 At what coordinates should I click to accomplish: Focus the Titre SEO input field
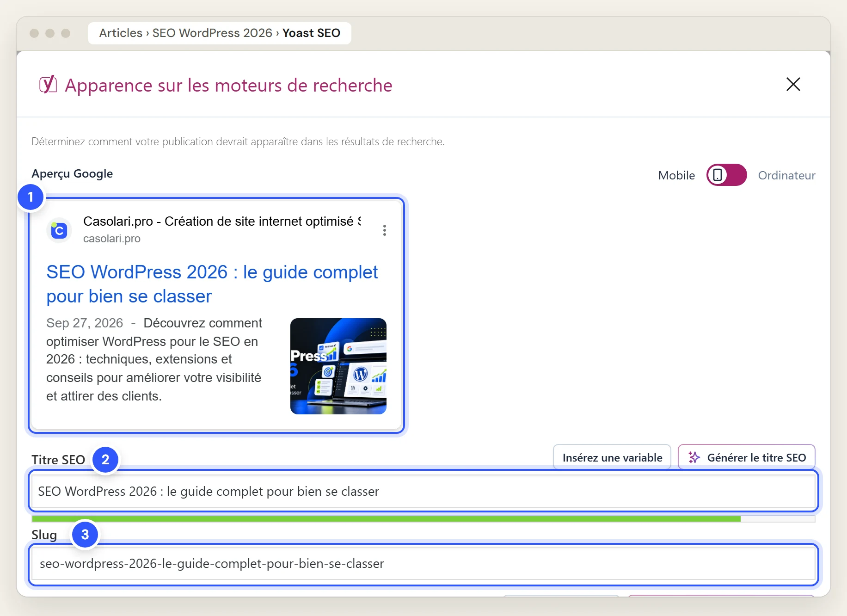pyautogui.click(x=423, y=491)
